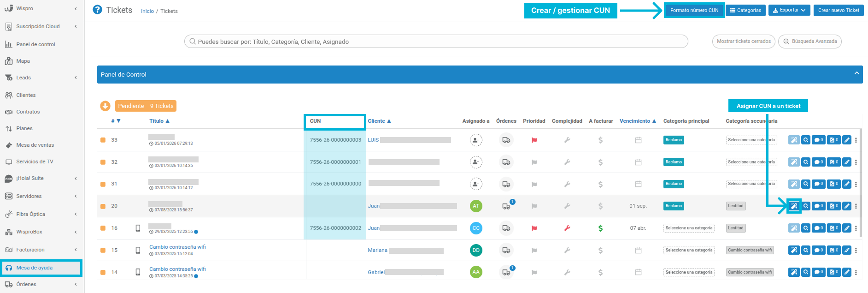Screen dimensions: 868x293
Task: Toggle the billing dollar icon on ticket 33
Action: tap(600, 140)
